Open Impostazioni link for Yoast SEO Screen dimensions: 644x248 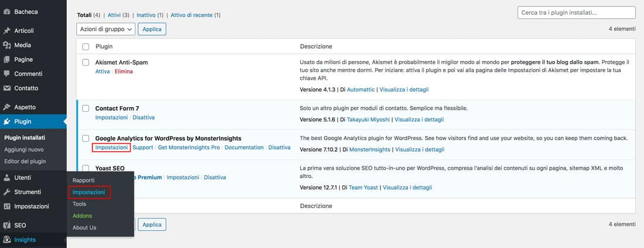183,178
